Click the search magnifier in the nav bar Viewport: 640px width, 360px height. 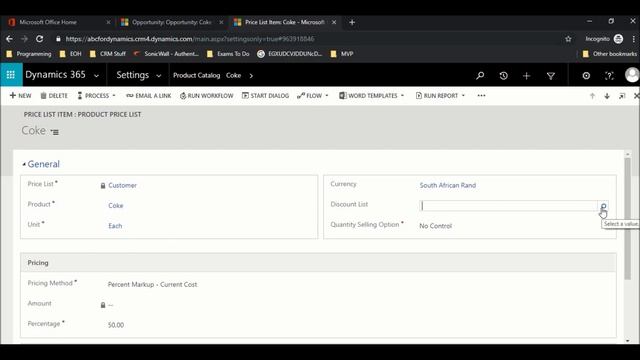pos(480,76)
